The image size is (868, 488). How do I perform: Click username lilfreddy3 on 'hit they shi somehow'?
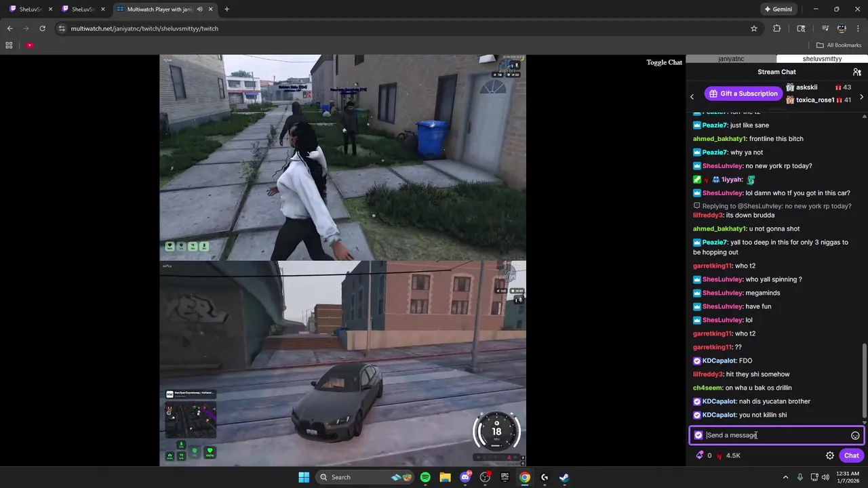(x=708, y=374)
